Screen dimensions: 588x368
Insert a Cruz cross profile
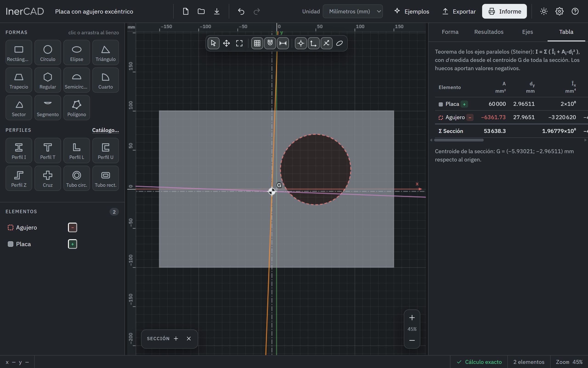[x=48, y=178]
